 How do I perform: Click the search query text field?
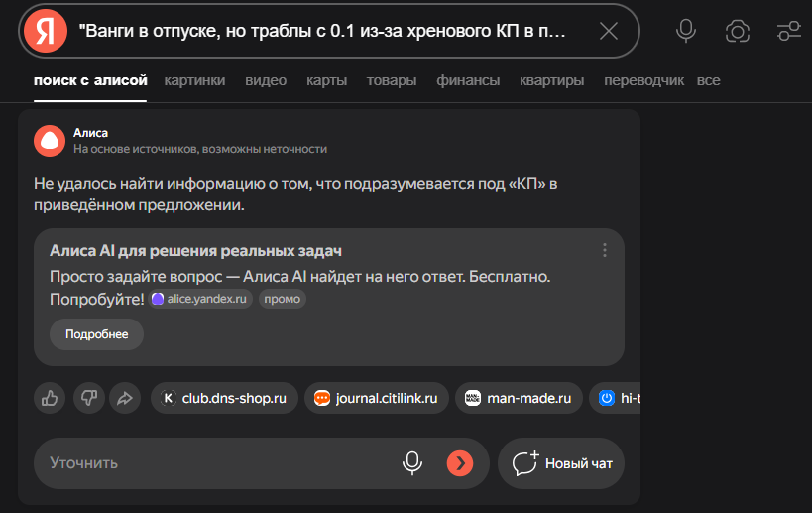(322, 31)
